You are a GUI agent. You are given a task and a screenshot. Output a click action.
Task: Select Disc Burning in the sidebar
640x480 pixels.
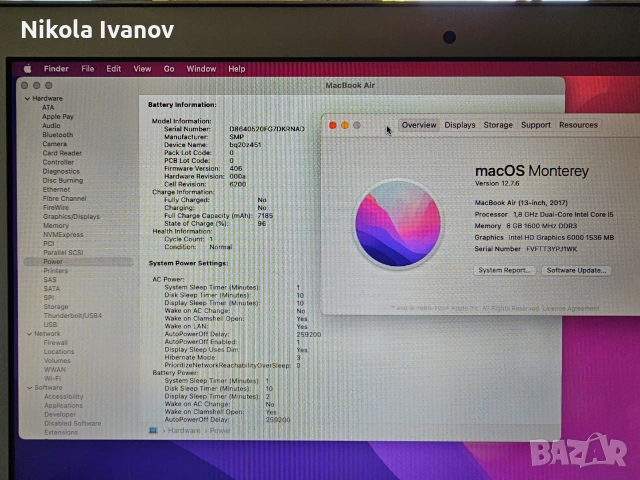pos(62,180)
